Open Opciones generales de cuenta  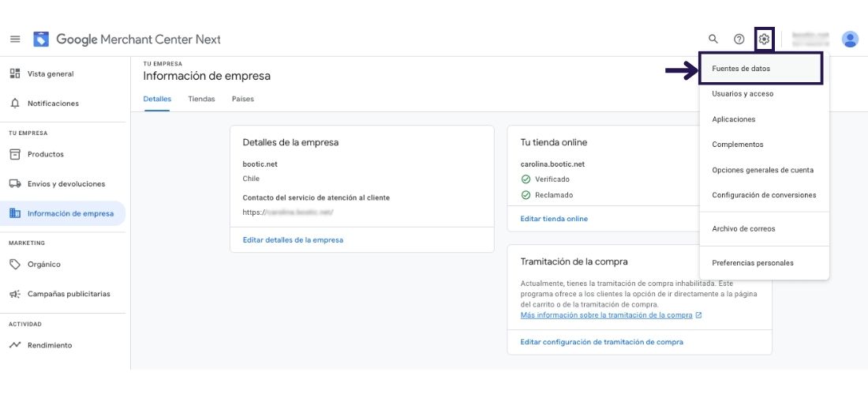pos(765,170)
